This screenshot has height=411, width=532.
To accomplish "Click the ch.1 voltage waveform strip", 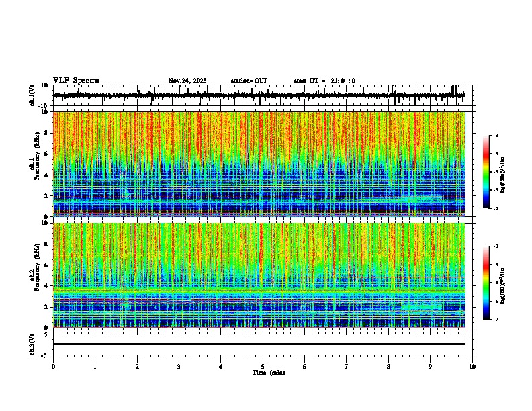I will coord(259,95).
